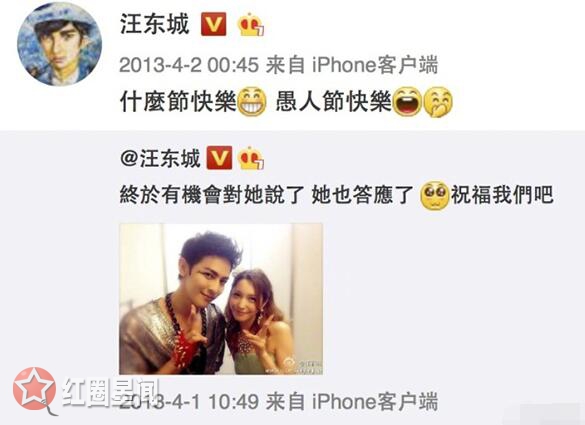585x425 pixels.
Task: Click the post text 愚人節快樂
Action: [333, 102]
